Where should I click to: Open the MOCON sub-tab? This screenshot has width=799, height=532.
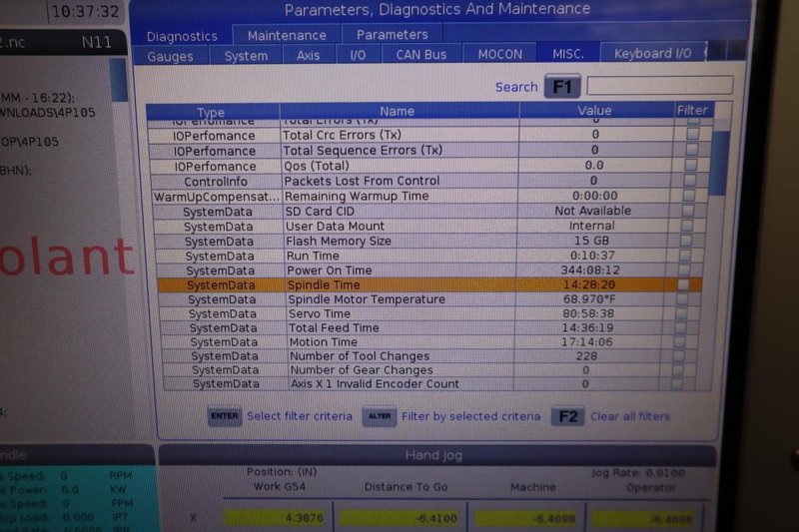tap(500, 54)
